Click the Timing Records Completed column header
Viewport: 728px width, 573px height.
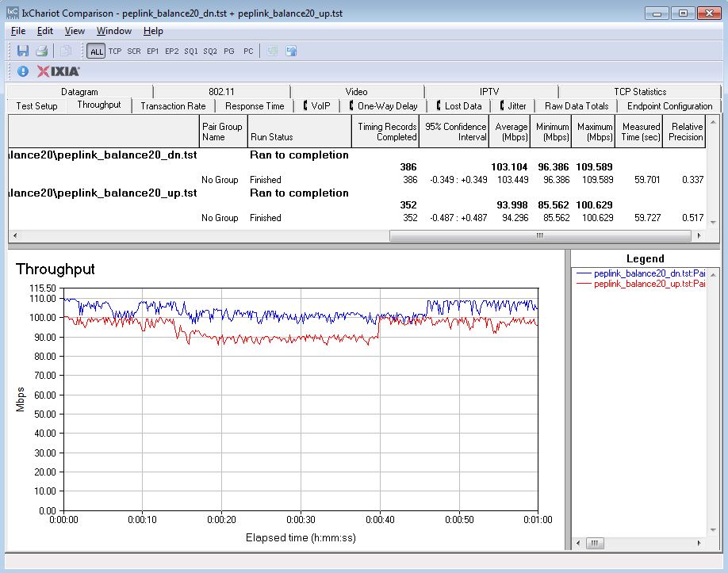[x=385, y=132]
